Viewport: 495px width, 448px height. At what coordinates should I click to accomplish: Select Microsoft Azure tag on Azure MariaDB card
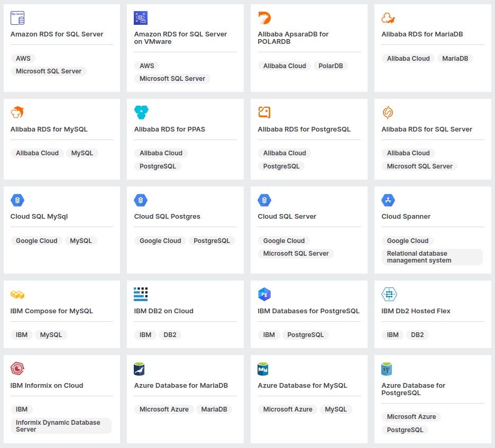tap(164, 409)
